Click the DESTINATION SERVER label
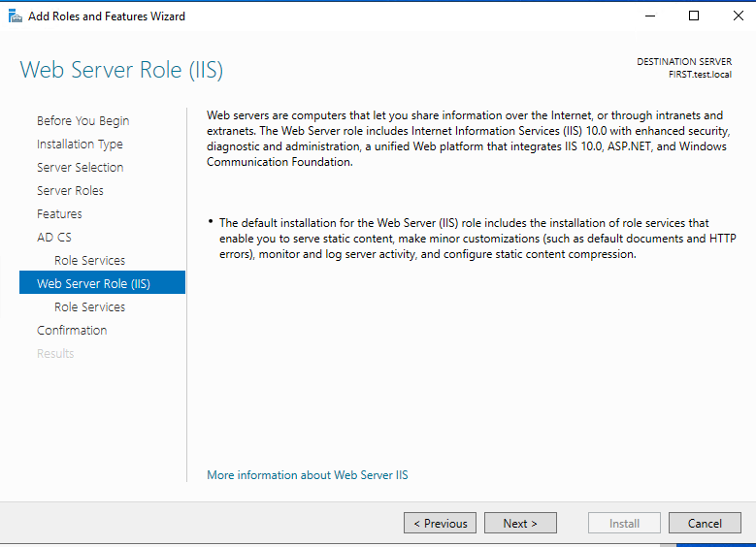The height and width of the screenshot is (547, 756). pyautogui.click(x=684, y=62)
